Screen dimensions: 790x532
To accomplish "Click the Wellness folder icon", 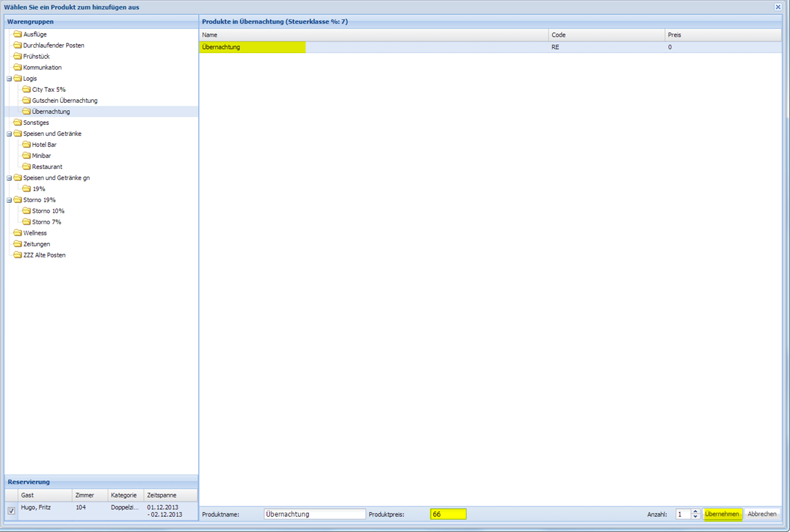I will pyautogui.click(x=18, y=233).
